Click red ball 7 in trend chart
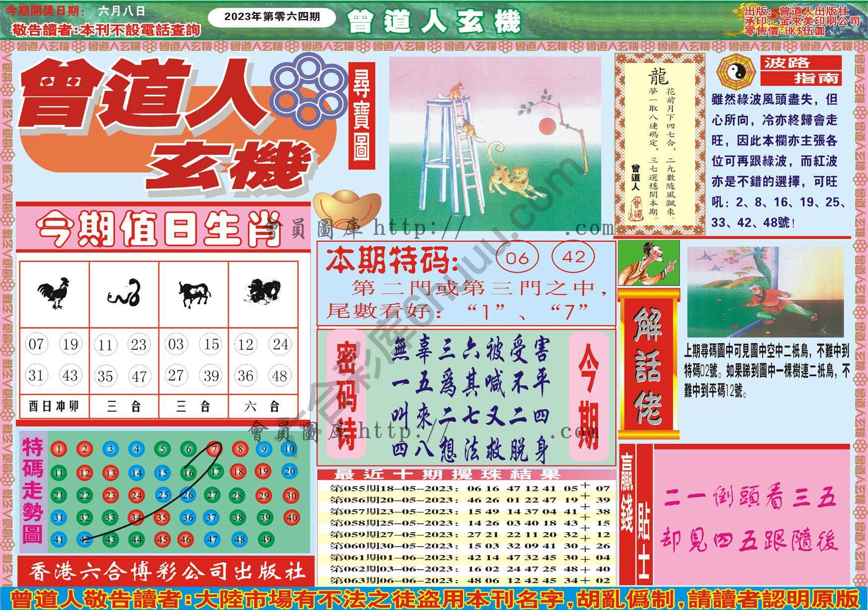Screen dimensions: 868x610 click(214, 449)
